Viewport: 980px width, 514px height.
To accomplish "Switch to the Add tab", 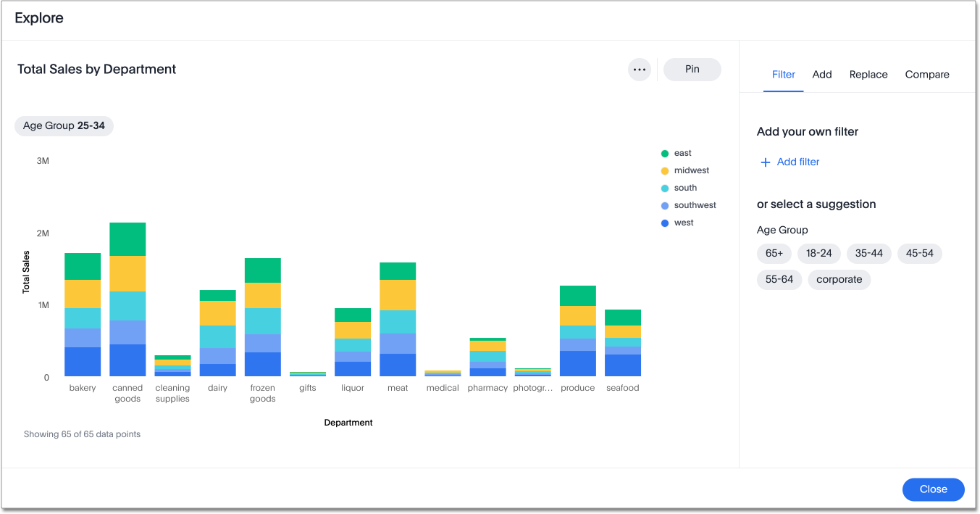I will [x=821, y=75].
